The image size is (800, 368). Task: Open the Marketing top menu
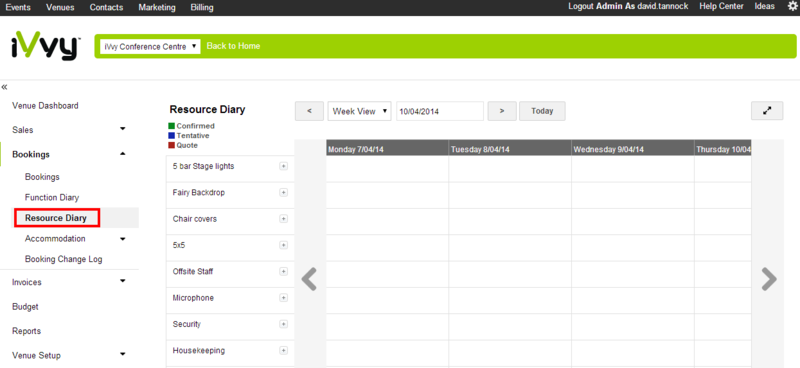[x=157, y=7]
